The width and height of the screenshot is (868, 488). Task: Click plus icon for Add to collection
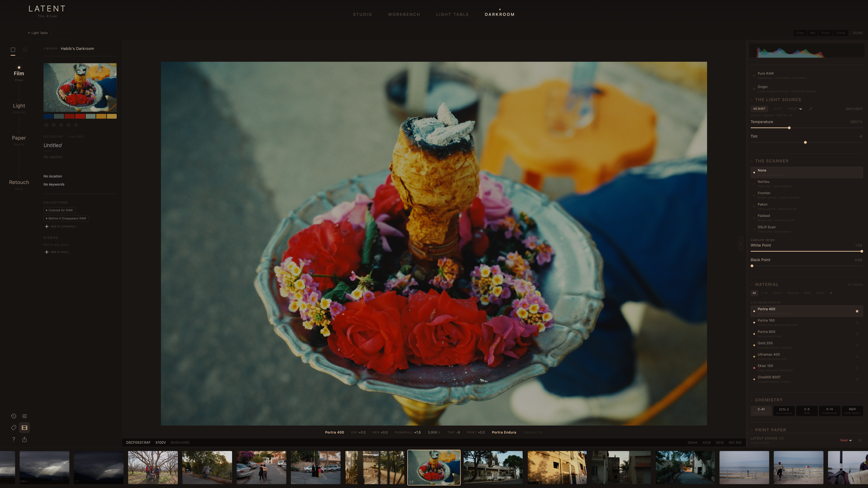[46, 226]
